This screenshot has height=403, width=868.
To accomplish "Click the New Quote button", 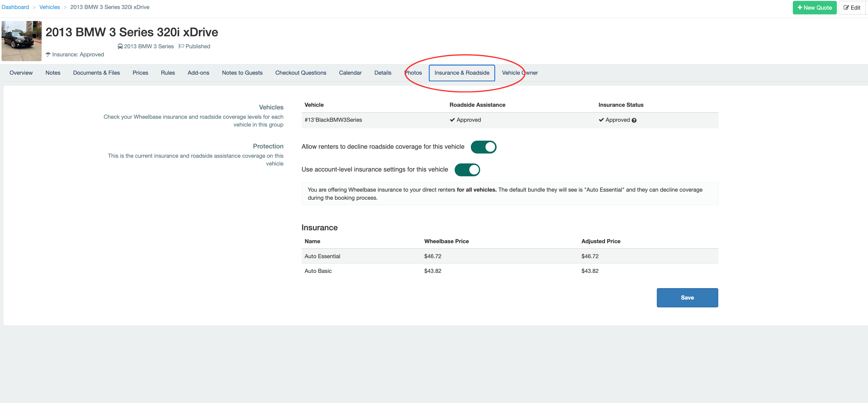I will tap(814, 7).
